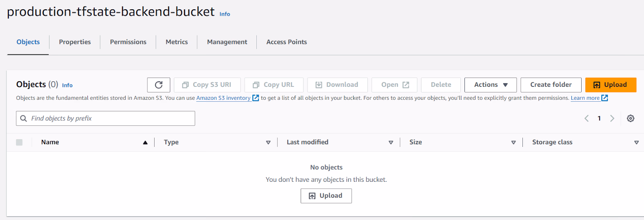
Task: Open table preferences gear icon
Action: [631, 118]
